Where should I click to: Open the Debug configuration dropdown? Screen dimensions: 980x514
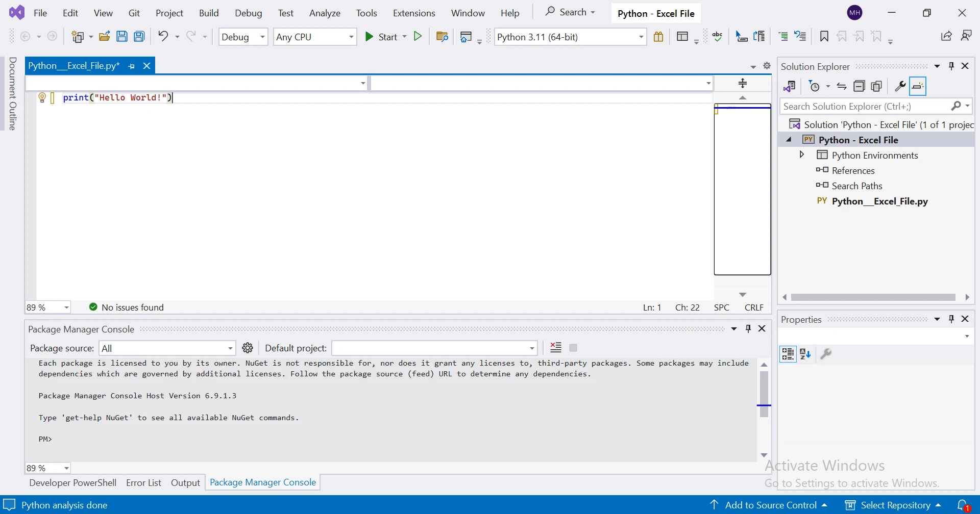pos(243,37)
